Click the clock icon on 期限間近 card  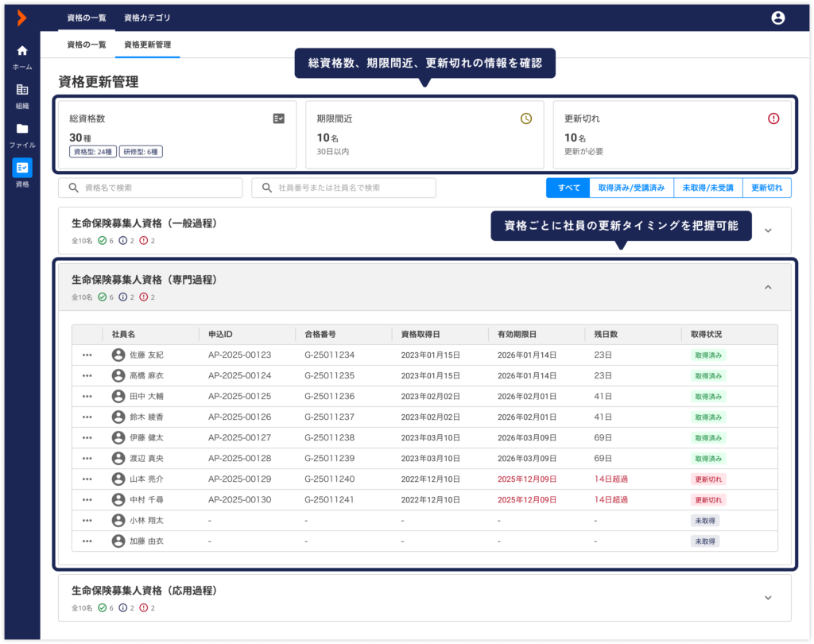(x=525, y=118)
